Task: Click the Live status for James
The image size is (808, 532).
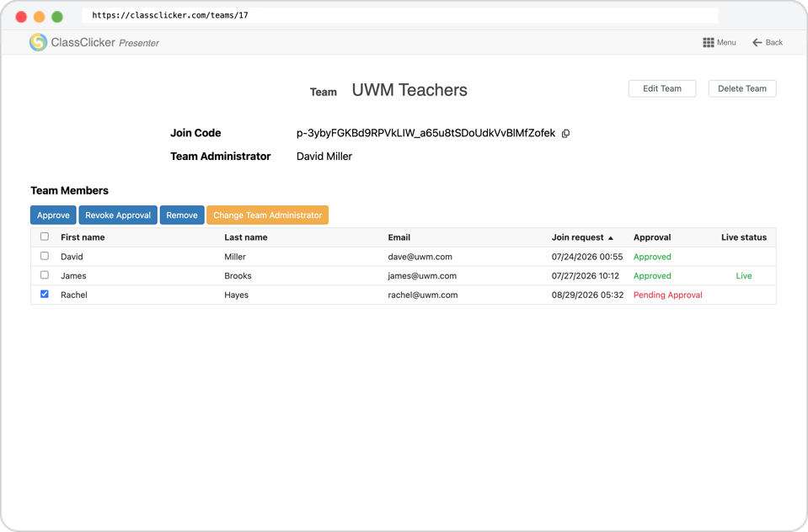Action: pos(744,275)
